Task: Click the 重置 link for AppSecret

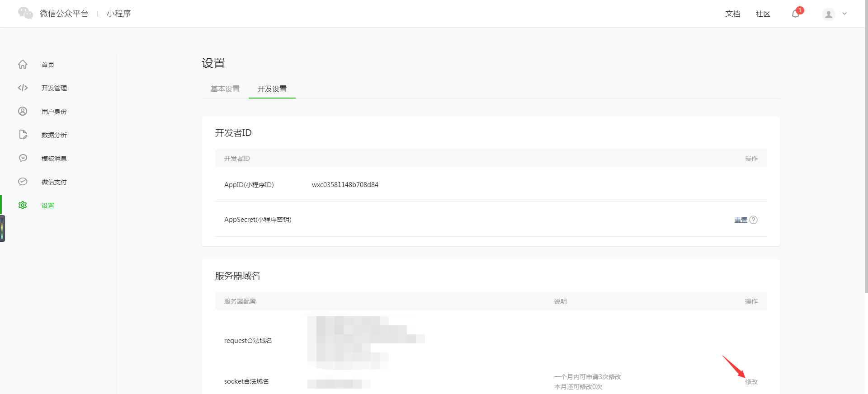Action: (x=741, y=220)
